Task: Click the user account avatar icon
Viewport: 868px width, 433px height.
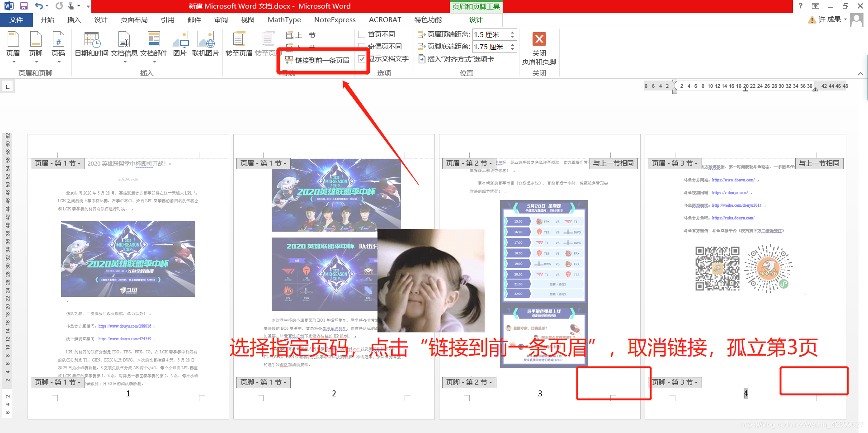Action: coord(856,19)
